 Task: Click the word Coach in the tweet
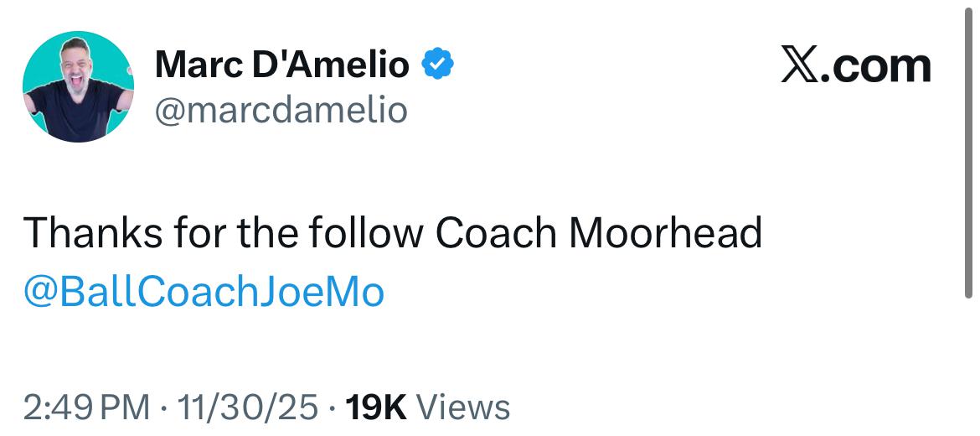coord(496,233)
